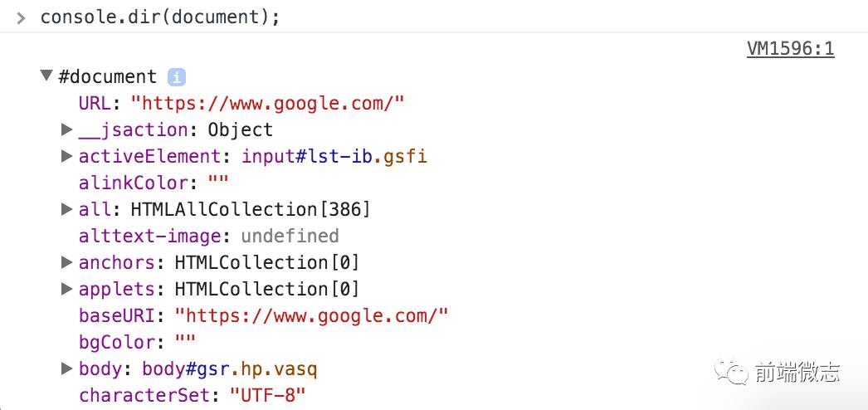Click the URL google.com string value
The width and height of the screenshot is (868, 410).
click(x=268, y=104)
